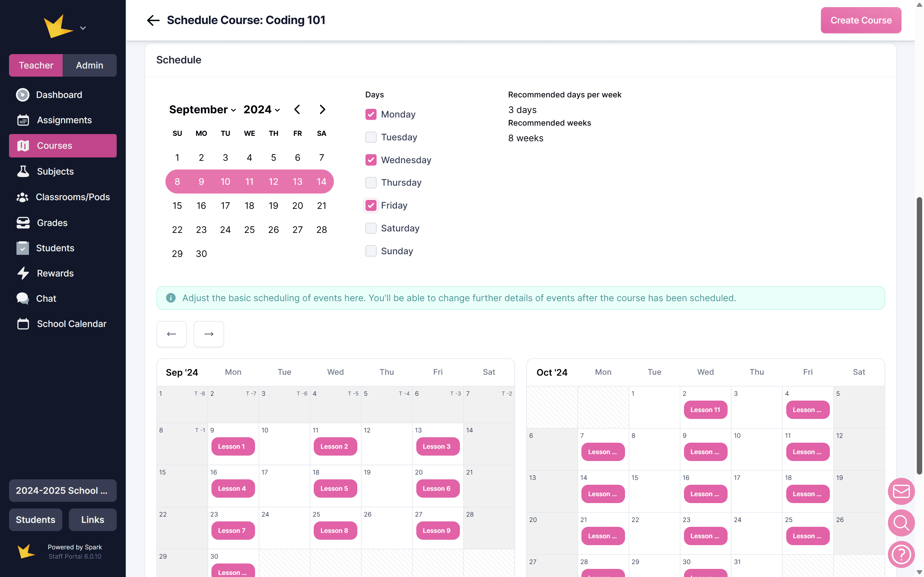Uncheck the Monday checkbox

pos(371,114)
